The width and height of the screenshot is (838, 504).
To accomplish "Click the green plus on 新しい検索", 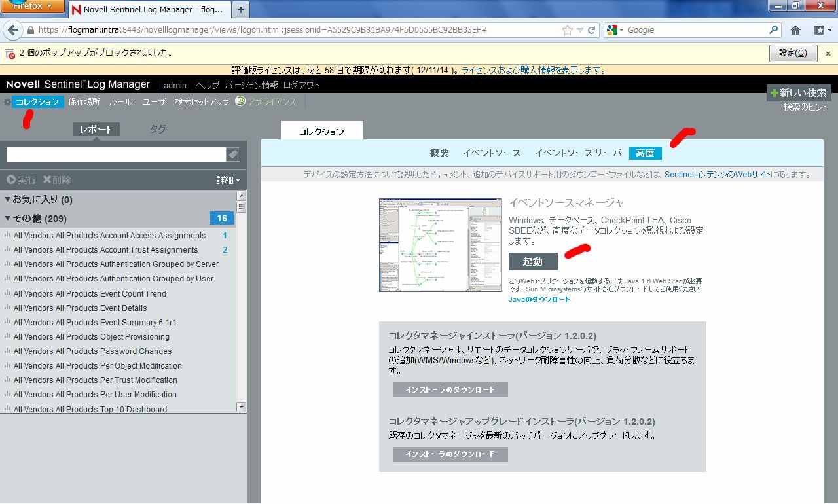I will pyautogui.click(x=774, y=93).
